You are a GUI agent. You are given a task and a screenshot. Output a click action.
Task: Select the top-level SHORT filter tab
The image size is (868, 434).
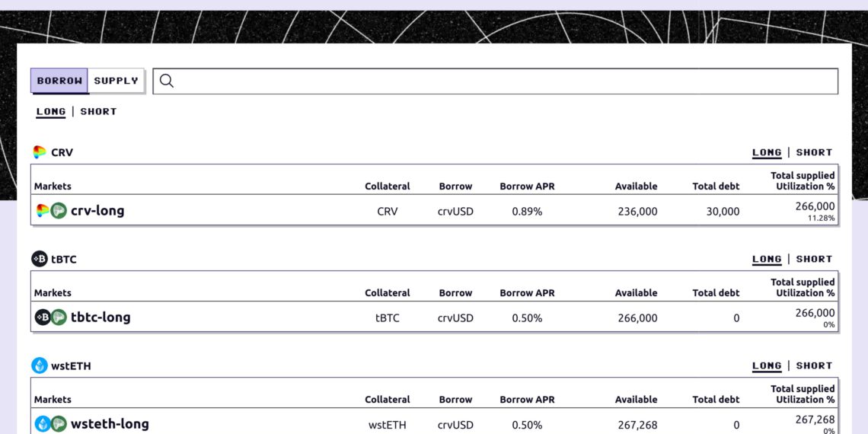[98, 112]
